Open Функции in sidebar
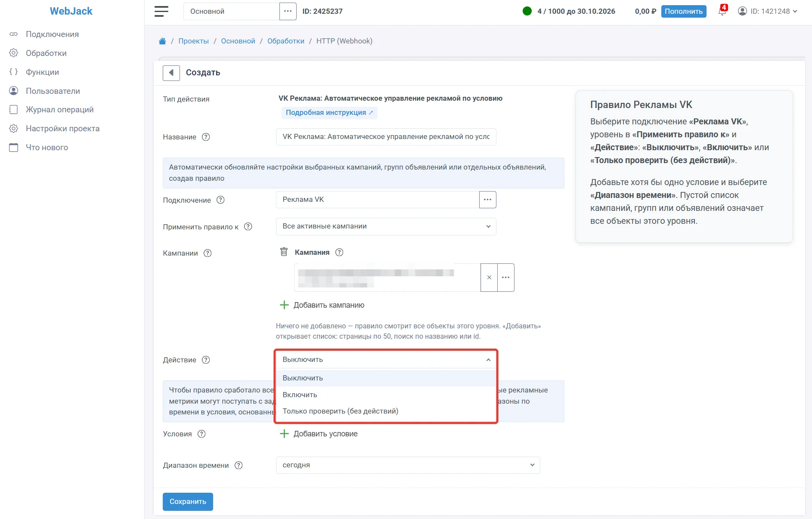The image size is (812, 519). tap(42, 72)
